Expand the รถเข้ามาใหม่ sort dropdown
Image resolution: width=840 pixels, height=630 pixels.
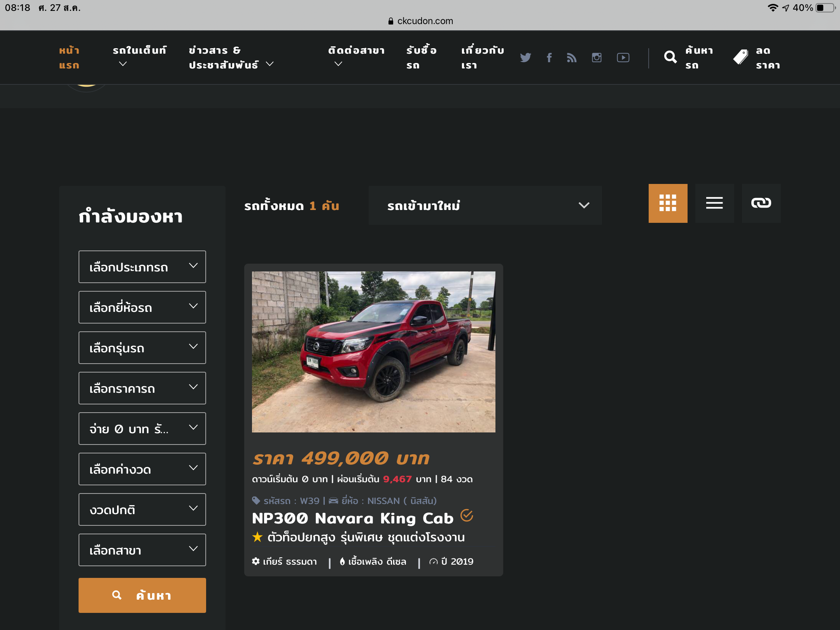[485, 205]
